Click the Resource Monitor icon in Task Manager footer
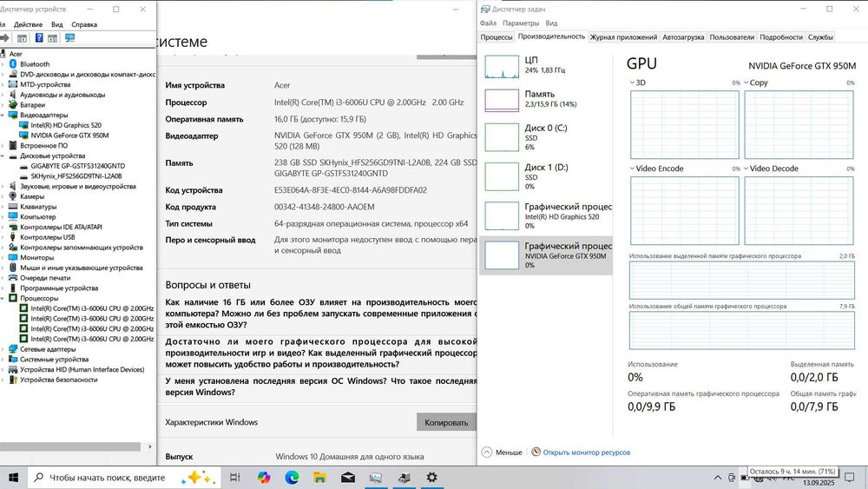 tap(536, 452)
